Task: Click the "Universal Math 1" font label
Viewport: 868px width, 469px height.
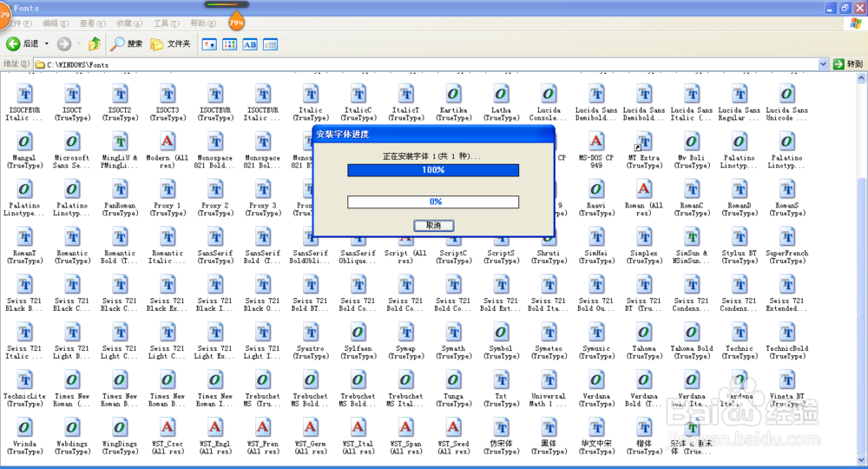Action: (x=548, y=400)
